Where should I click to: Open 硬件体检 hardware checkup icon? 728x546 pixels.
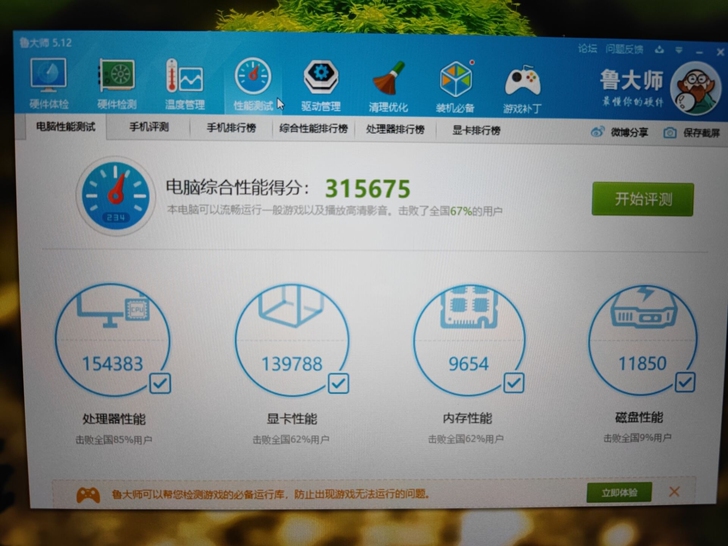[48, 75]
